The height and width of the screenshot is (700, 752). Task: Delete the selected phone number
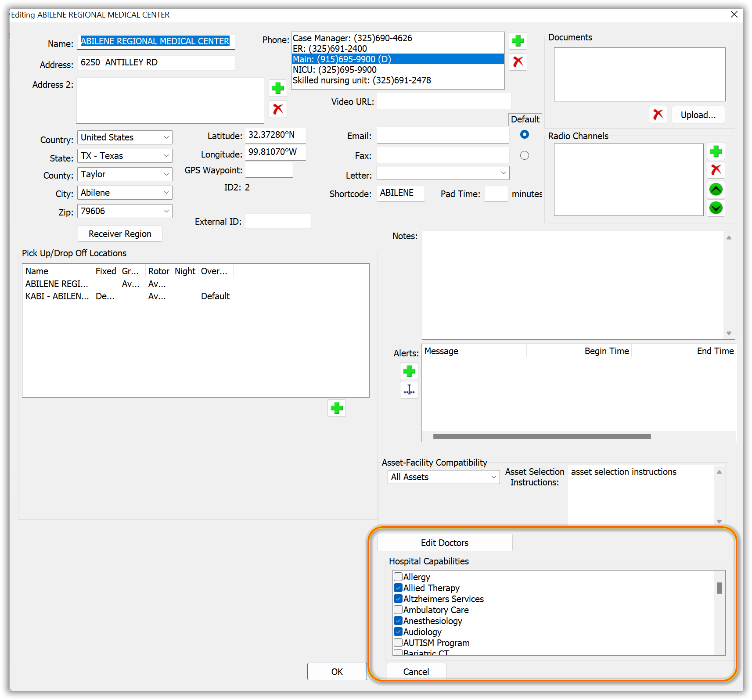point(518,62)
